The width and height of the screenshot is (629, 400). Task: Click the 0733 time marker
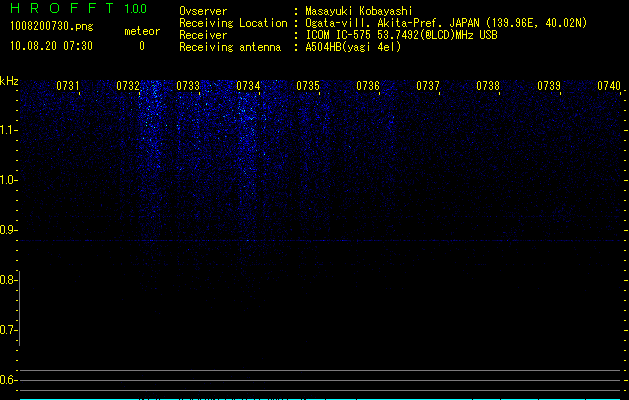coord(188,85)
